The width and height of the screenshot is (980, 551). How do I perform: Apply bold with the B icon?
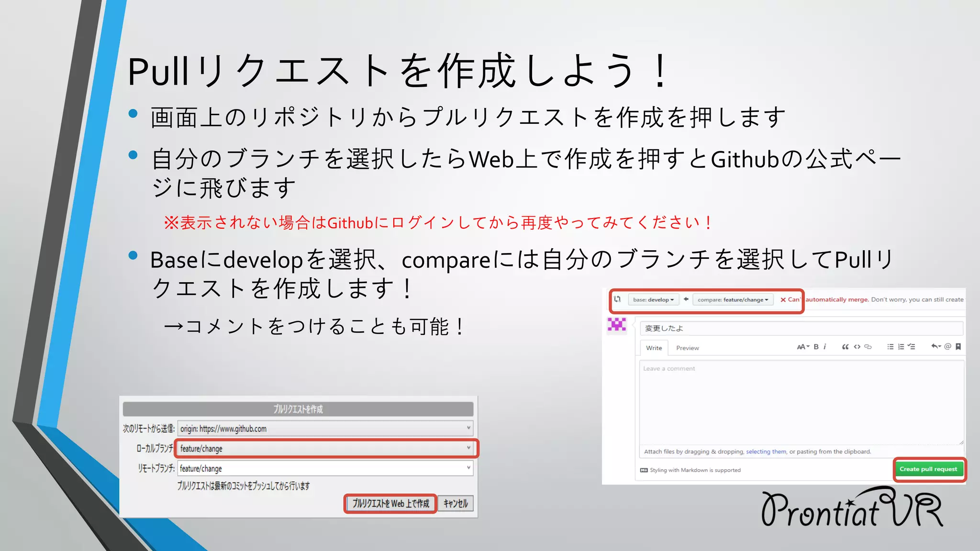816,347
